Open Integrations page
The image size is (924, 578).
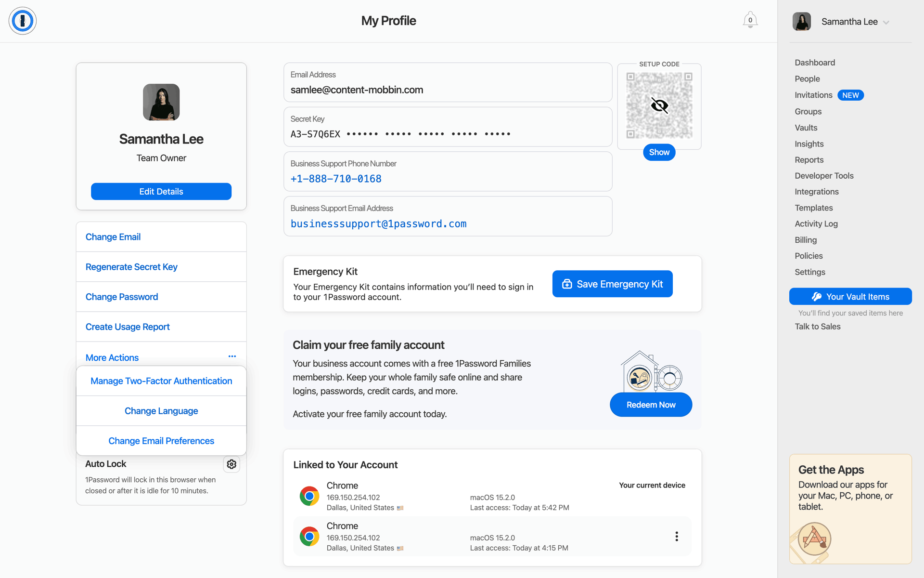click(x=816, y=192)
